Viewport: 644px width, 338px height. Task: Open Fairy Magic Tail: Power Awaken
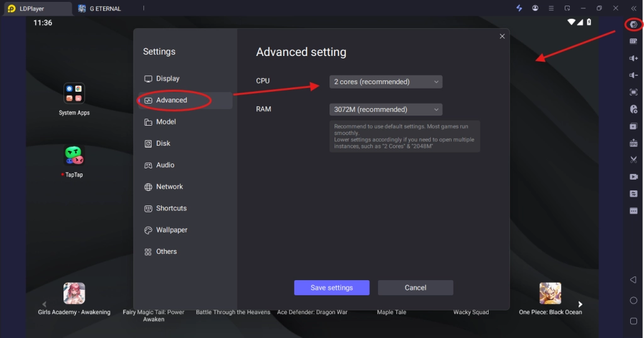(x=153, y=315)
